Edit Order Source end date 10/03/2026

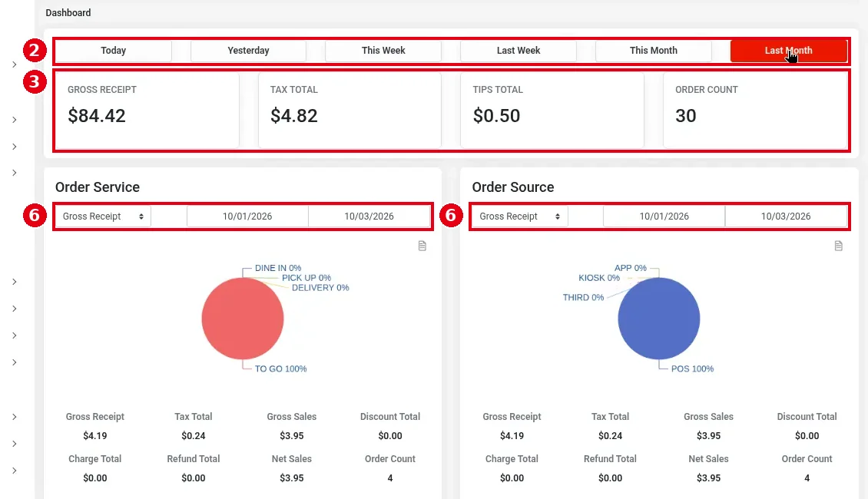coord(786,216)
